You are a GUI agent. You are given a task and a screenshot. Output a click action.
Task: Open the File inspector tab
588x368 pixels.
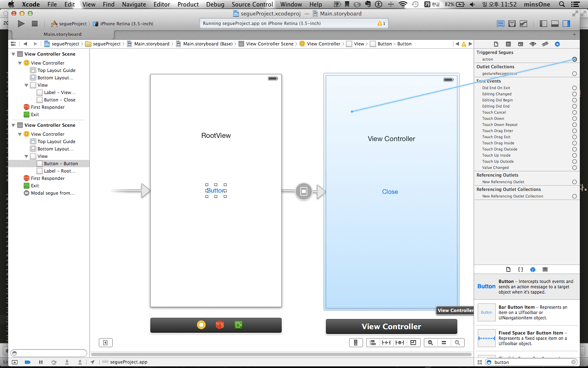[496, 44]
